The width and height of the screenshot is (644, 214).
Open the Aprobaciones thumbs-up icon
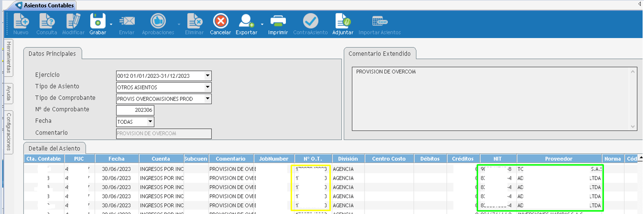pyautogui.click(x=158, y=21)
